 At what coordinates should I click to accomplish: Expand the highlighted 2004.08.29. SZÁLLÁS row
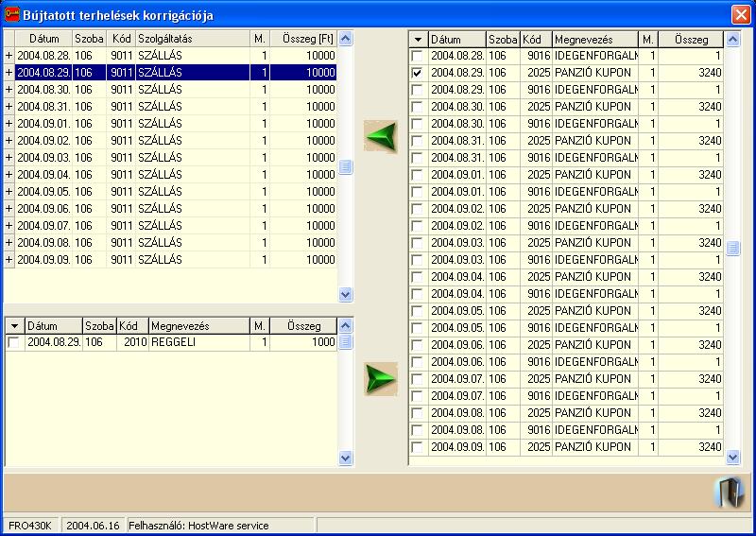tap(9, 73)
